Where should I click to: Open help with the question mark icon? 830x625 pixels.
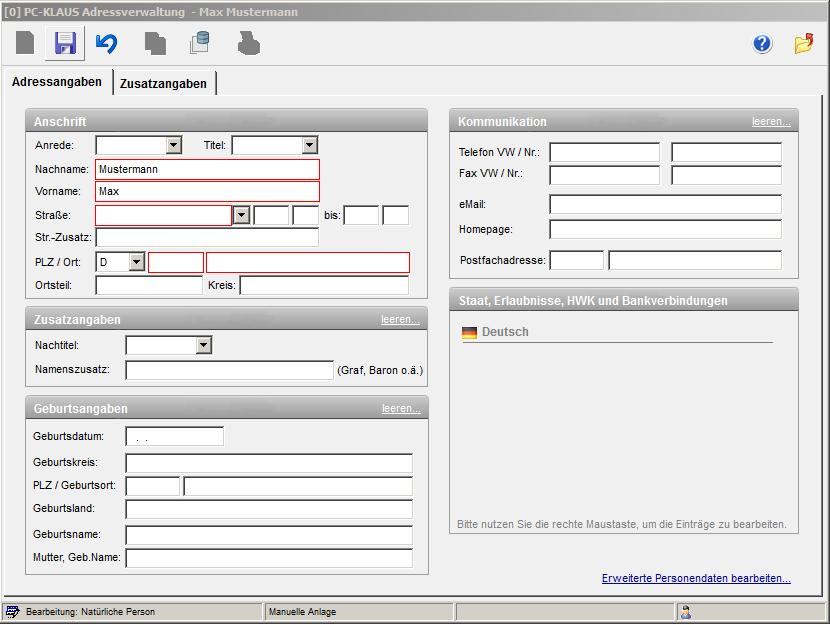(762, 43)
